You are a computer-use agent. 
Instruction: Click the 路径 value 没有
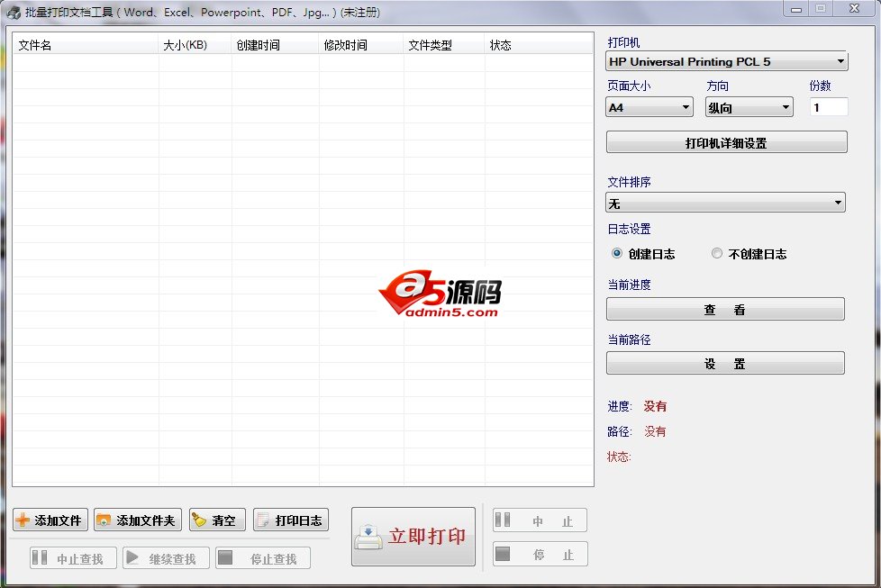[655, 431]
